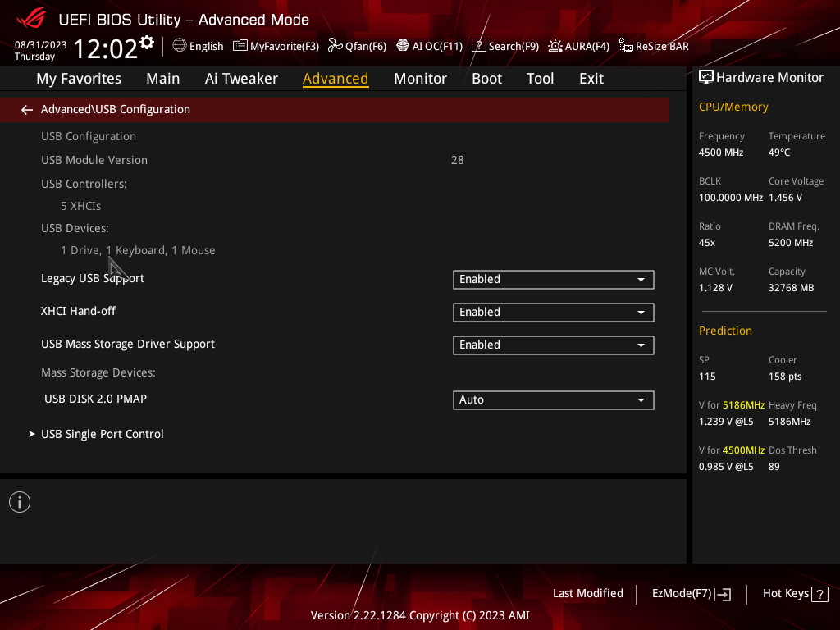Screen dimensions: 840x630
Task: Switch to the Ai Tweaker tab
Action: click(x=241, y=79)
